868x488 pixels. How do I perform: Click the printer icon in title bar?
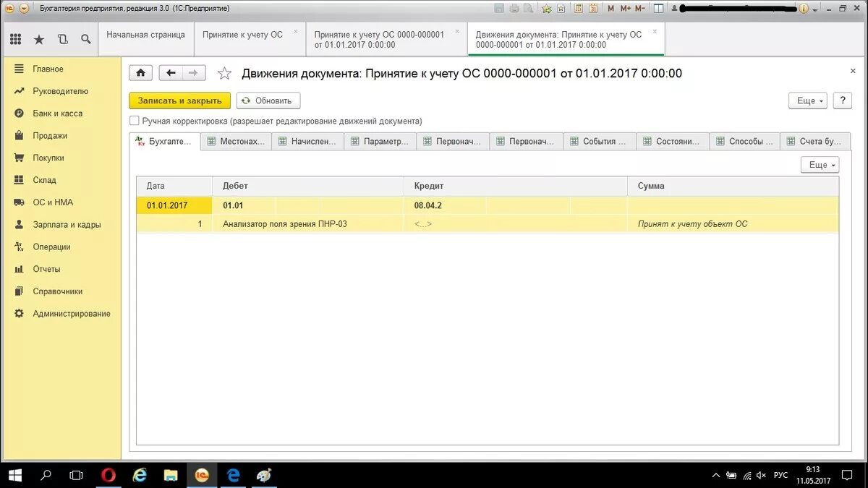[514, 9]
